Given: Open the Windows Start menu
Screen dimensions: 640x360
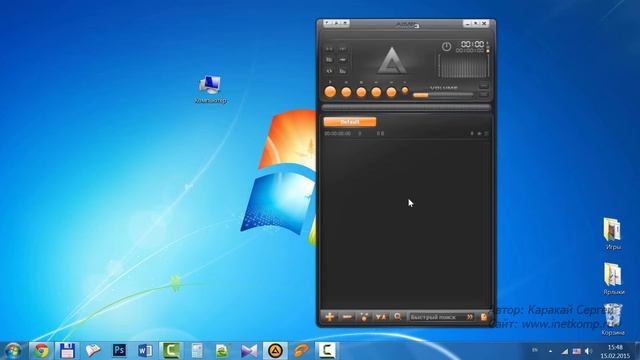Looking at the screenshot, I should 13,351.
